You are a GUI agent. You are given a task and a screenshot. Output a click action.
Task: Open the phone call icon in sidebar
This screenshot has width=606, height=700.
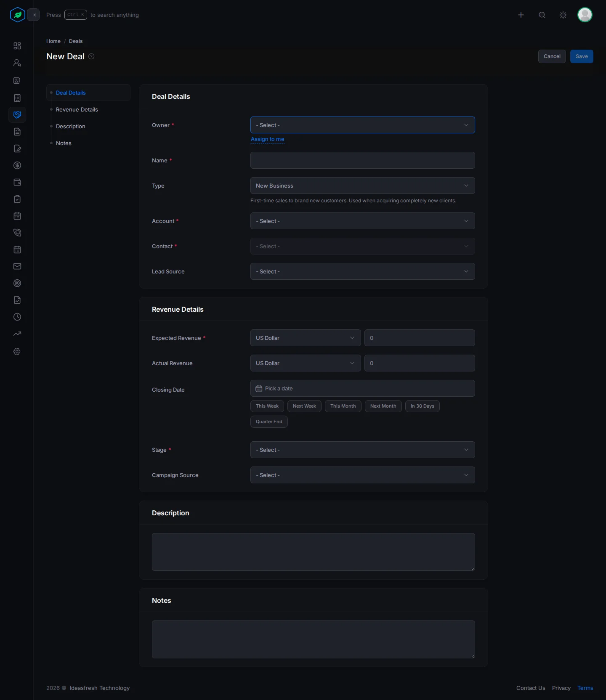click(17, 233)
